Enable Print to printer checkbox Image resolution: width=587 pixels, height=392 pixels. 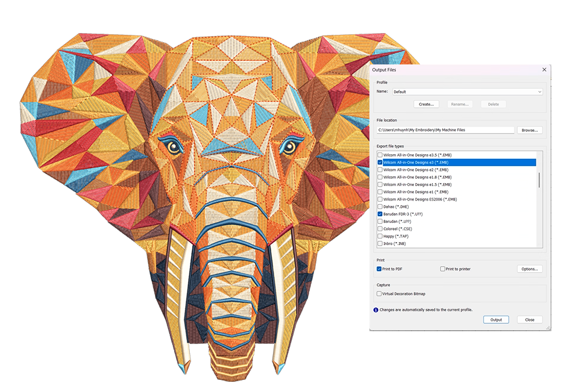[443, 269]
